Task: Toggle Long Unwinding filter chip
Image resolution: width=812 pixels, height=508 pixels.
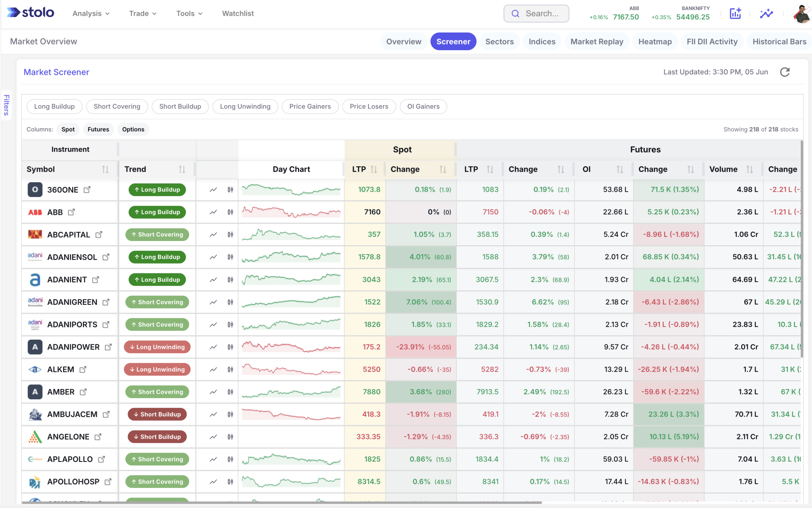Action: point(245,106)
